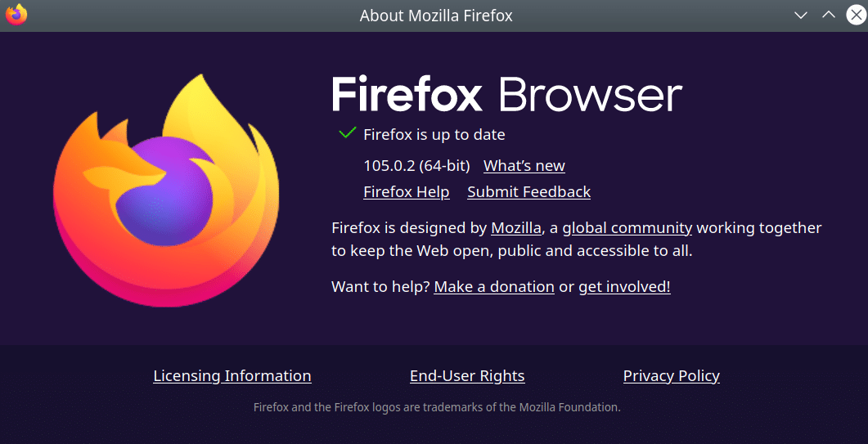Close the About Mozilla Firefox dialog
This screenshot has width=868, height=444.
click(854, 15)
